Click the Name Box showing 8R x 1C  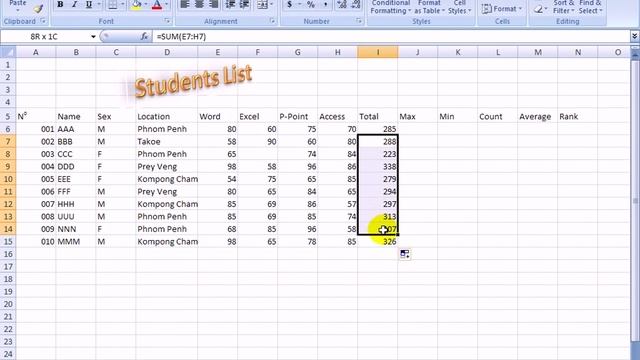(44, 37)
